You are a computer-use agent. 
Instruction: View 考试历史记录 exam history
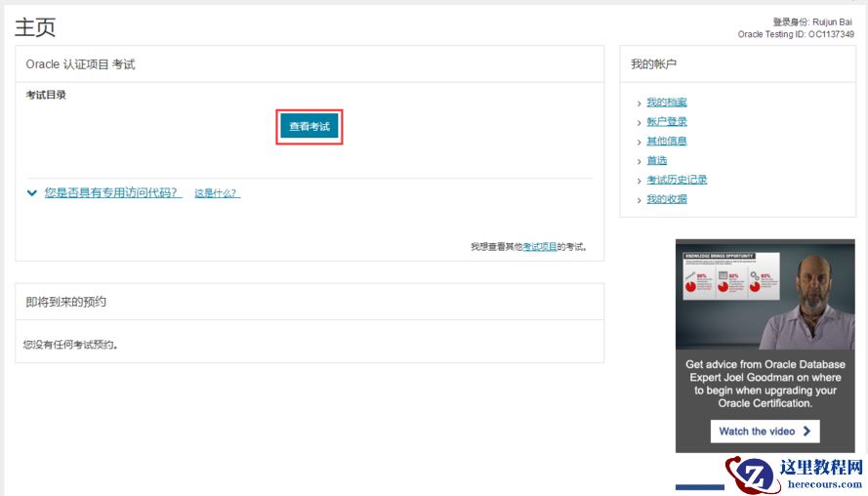[x=677, y=180]
